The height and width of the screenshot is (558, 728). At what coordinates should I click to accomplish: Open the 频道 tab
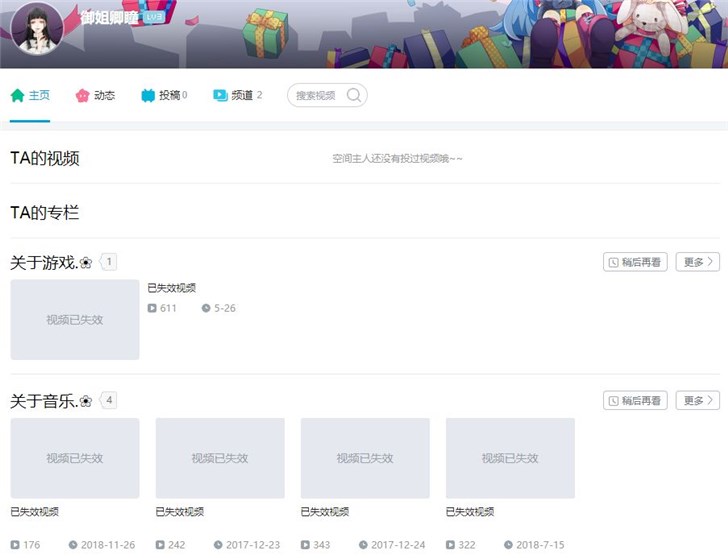(x=242, y=96)
